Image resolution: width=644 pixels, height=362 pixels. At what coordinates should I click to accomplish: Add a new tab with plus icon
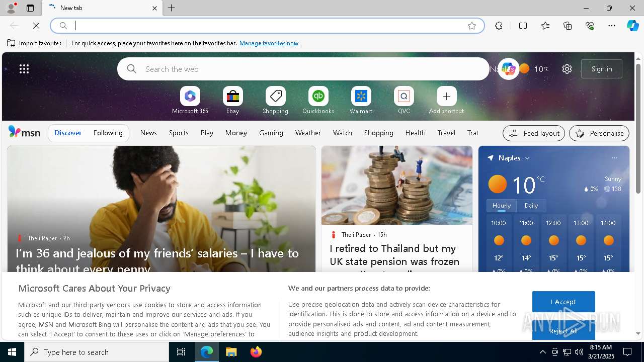click(x=172, y=8)
